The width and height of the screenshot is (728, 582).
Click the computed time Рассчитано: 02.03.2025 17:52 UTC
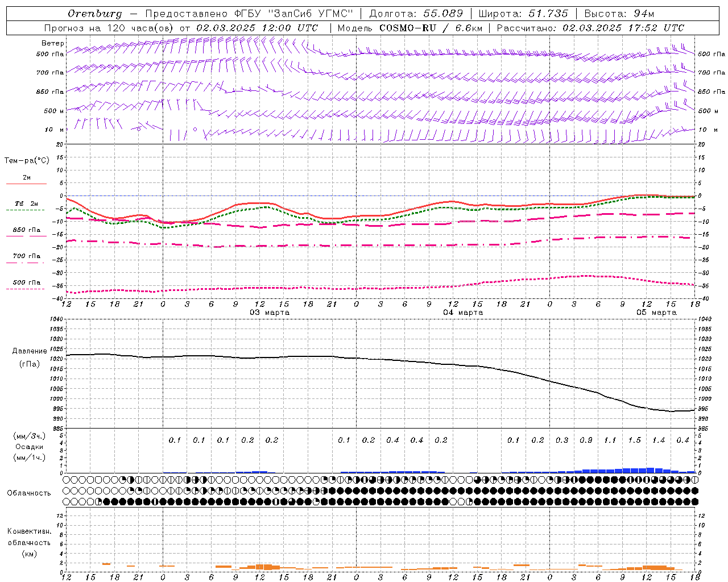click(590, 28)
